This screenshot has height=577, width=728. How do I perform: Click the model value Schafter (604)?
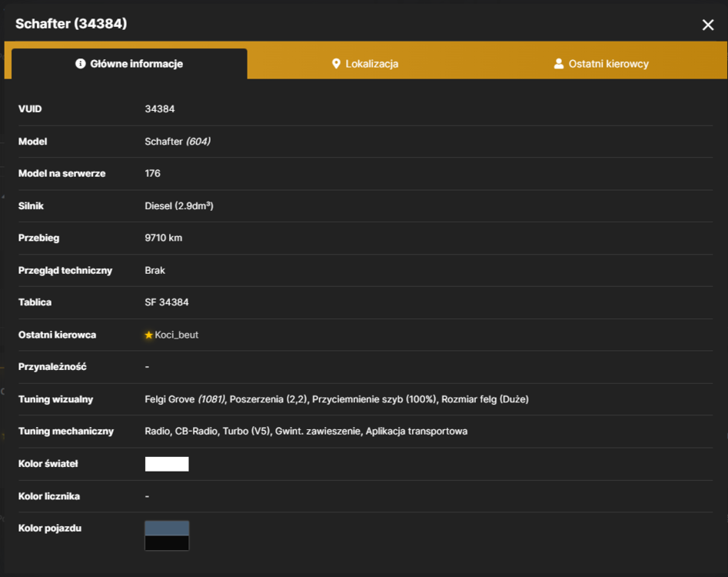point(178,142)
